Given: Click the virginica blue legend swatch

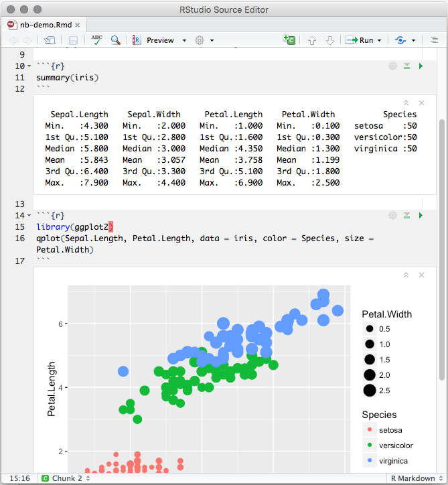Looking at the screenshot, I should [370, 461].
